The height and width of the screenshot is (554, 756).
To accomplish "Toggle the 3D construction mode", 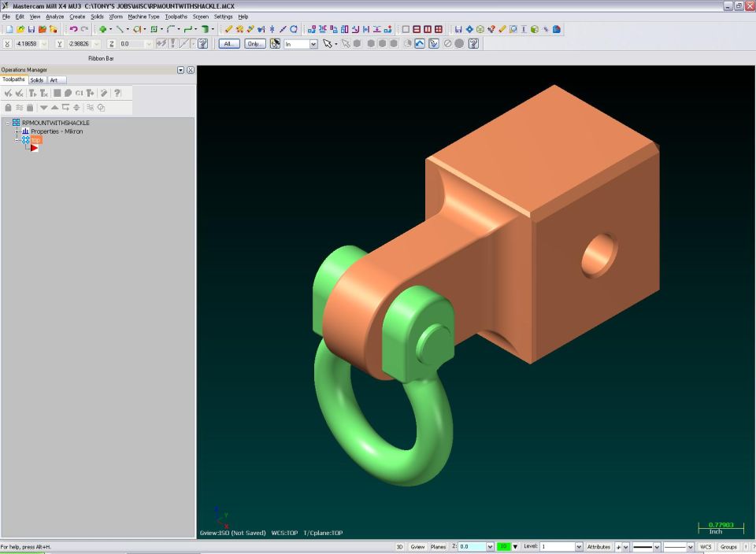I will [399, 547].
